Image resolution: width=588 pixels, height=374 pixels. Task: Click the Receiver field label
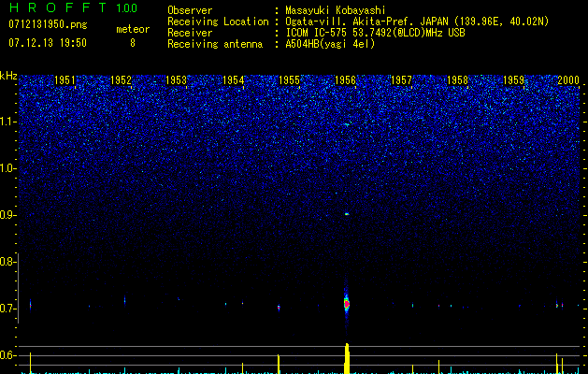coord(190,33)
